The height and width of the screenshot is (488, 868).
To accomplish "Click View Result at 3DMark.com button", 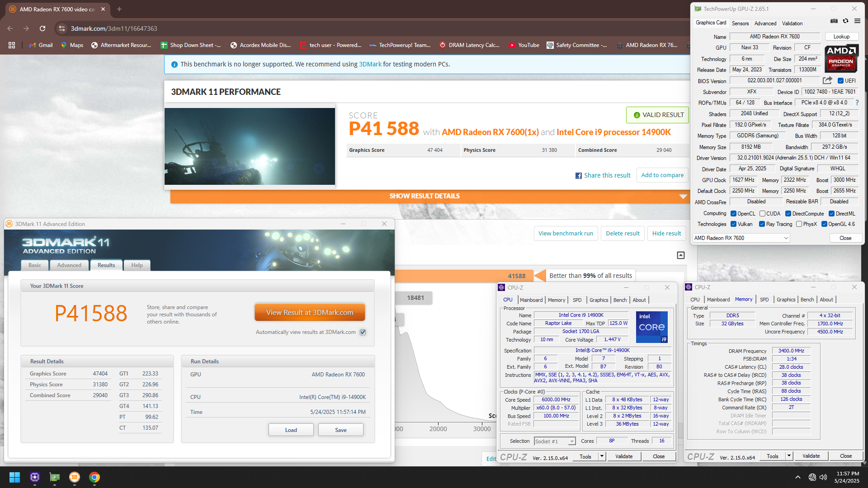I will (310, 312).
